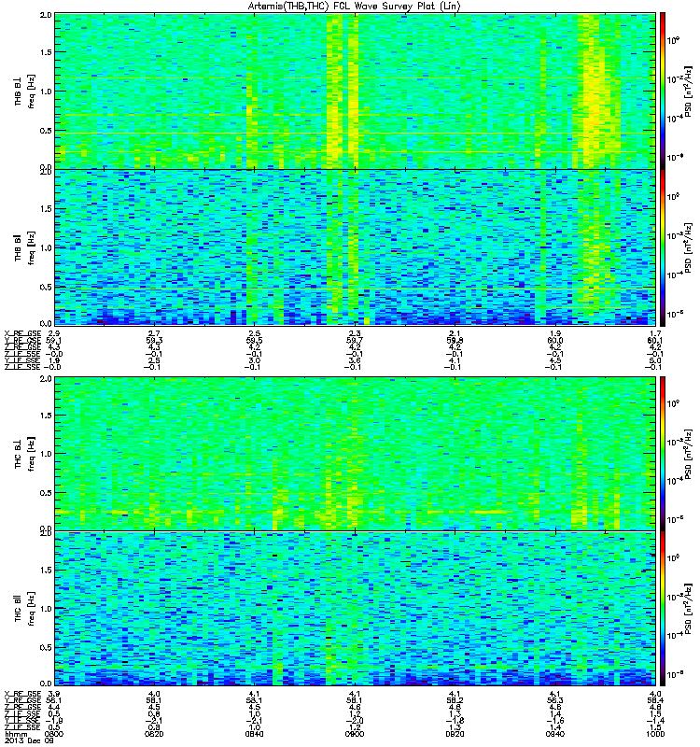Screen dimensions: 700x747
Task: Click the 'THB B⊥ freq [Hz]' axis label
Action: pos(24,92)
